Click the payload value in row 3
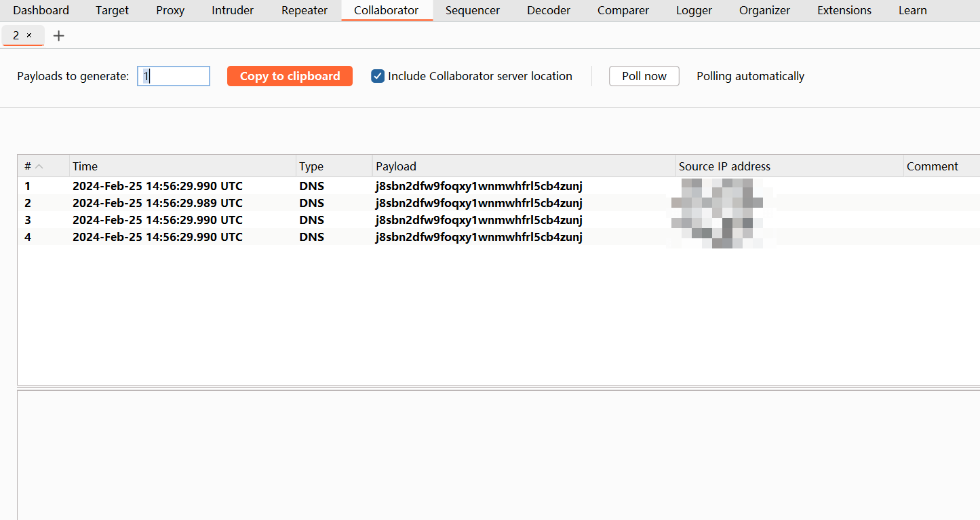This screenshot has height=520, width=980. coord(479,220)
